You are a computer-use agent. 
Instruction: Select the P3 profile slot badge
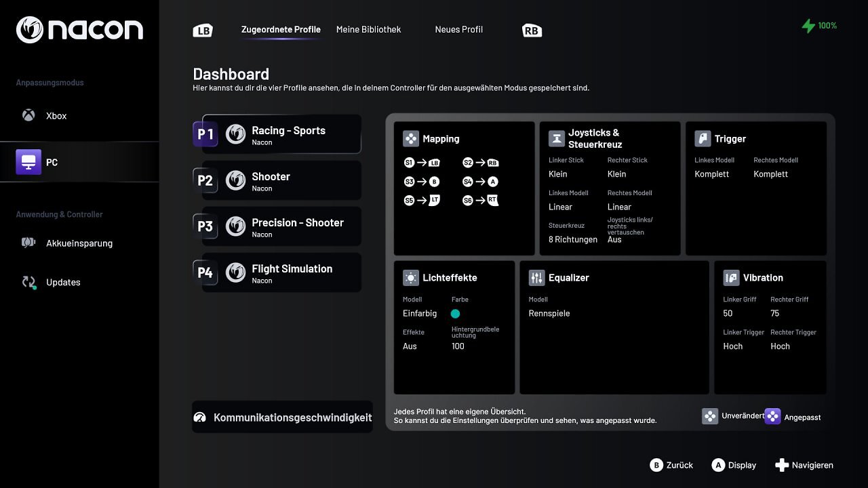(x=205, y=226)
